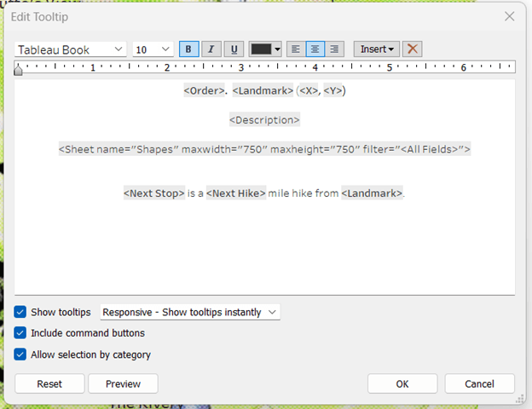Expand the font size dropdown
Viewport: 532px width, 409px height.
[x=153, y=49]
